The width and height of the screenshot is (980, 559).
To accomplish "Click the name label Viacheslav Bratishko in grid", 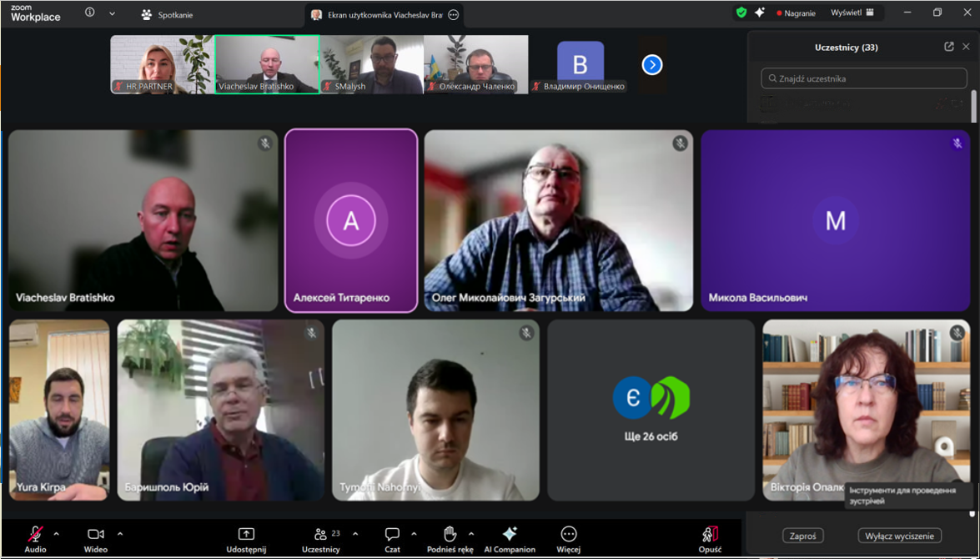I will click(65, 298).
